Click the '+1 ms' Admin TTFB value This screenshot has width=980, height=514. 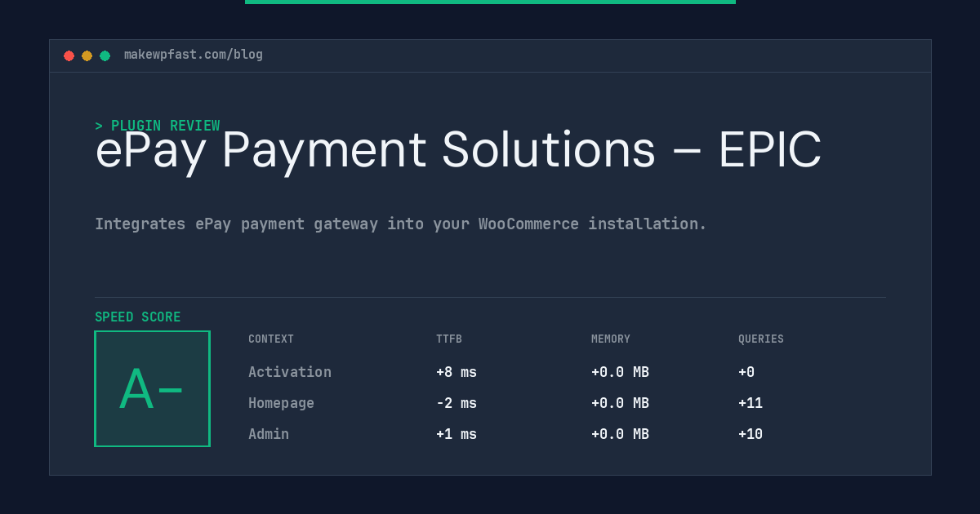click(x=457, y=434)
